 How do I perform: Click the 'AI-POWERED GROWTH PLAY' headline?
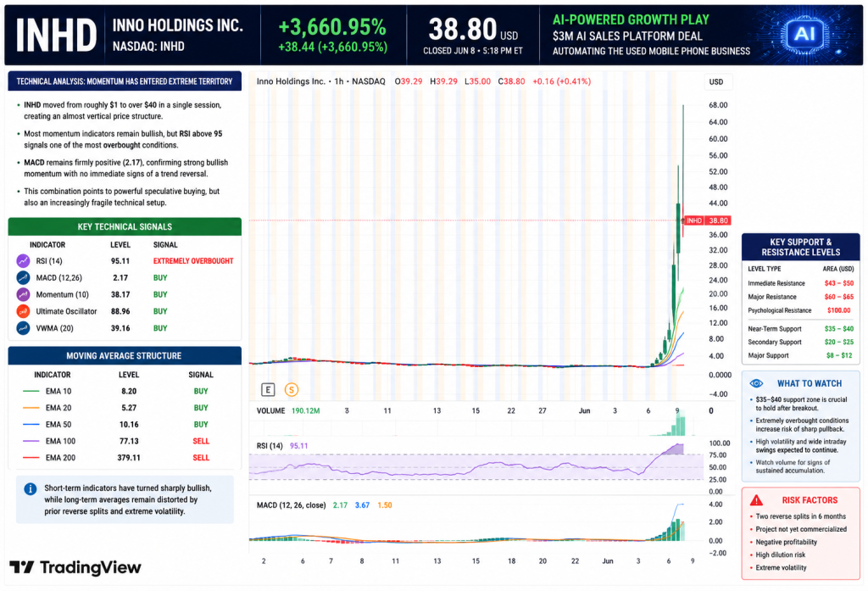tap(631, 20)
